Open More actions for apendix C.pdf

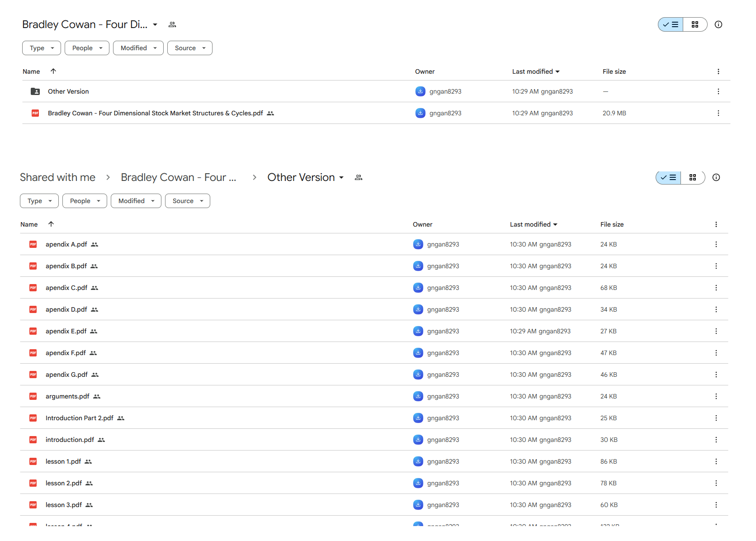716,288
